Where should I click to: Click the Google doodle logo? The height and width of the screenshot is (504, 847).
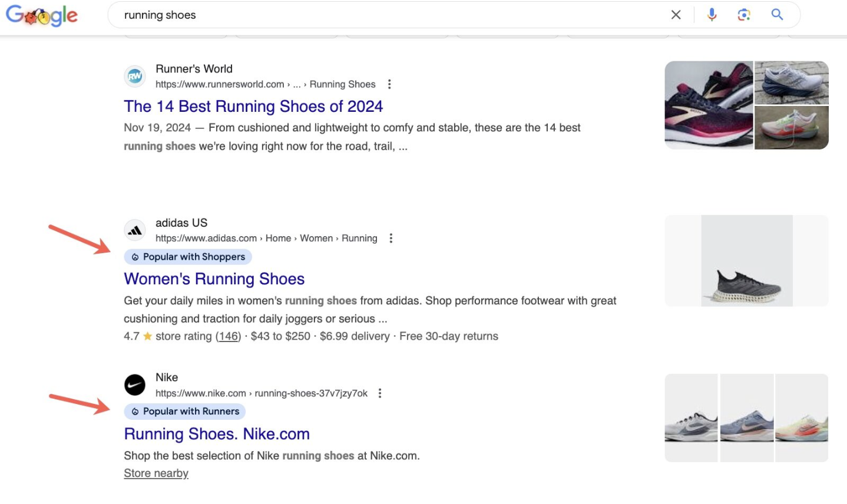[x=41, y=15]
